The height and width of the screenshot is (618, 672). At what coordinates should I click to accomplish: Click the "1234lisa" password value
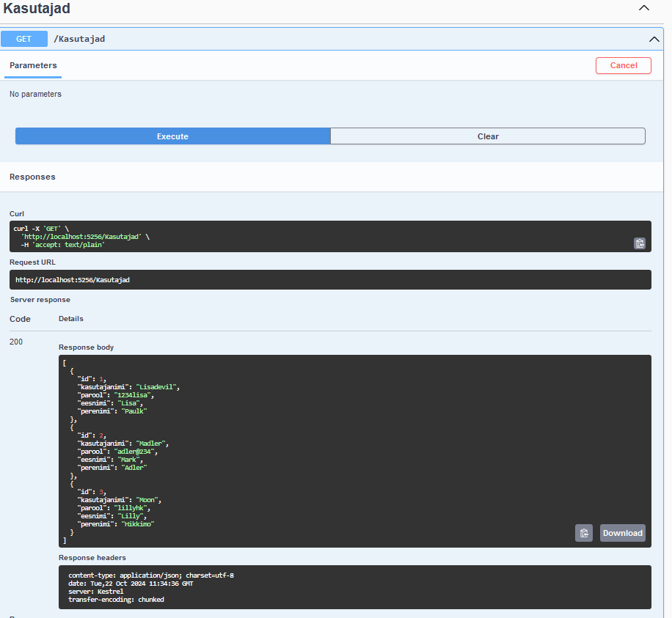(x=133, y=395)
